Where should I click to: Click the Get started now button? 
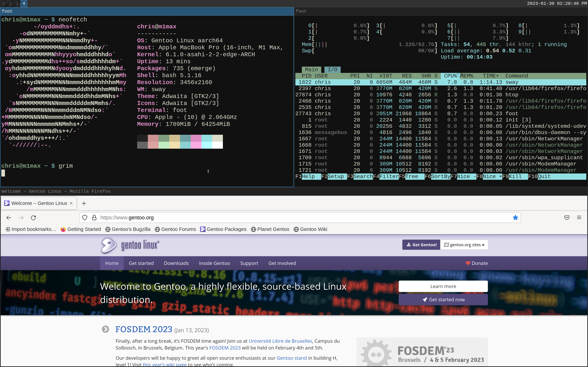click(x=443, y=300)
